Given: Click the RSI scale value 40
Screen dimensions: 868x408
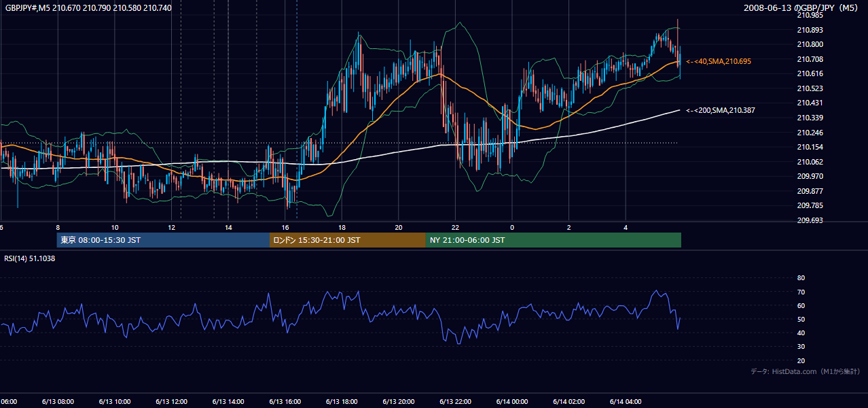Looking at the screenshot, I should (x=801, y=333).
